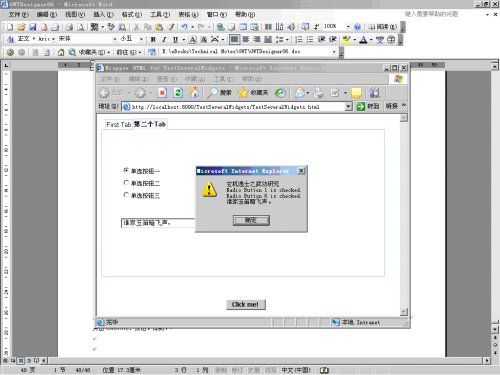Click 确定 button in the alert dialog
The width and height of the screenshot is (500, 375).
(251, 220)
